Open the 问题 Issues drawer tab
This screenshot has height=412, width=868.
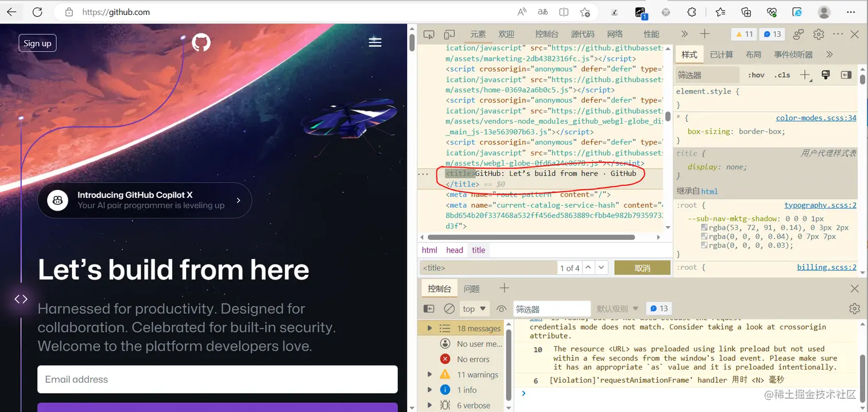471,289
